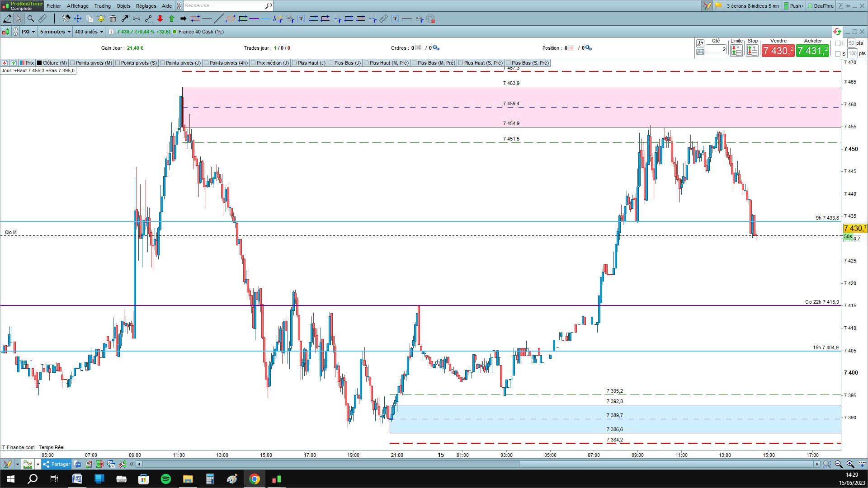
Task: Open Spotify from the Windows taskbar
Action: 166,479
